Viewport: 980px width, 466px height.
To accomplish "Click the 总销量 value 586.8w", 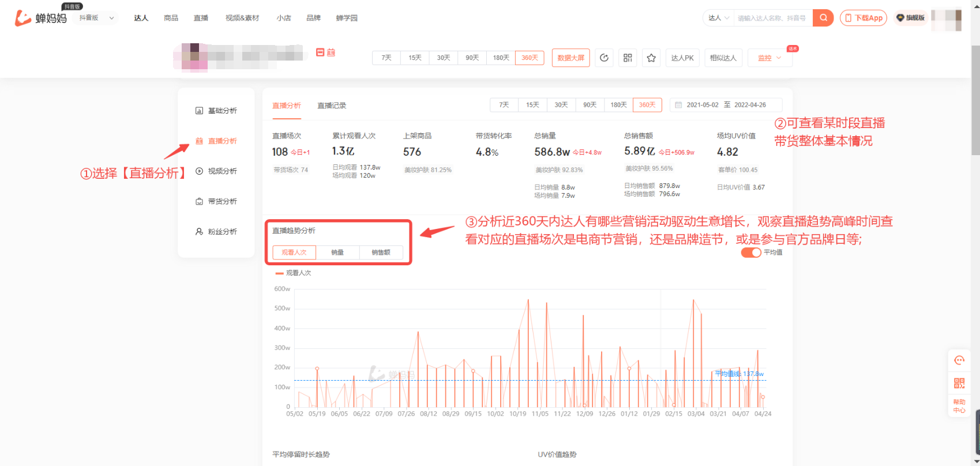I will (x=552, y=152).
